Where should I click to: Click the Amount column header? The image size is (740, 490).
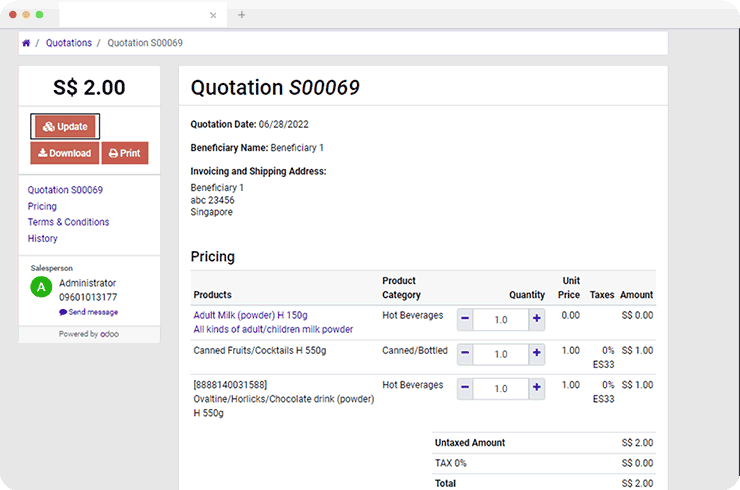click(637, 295)
